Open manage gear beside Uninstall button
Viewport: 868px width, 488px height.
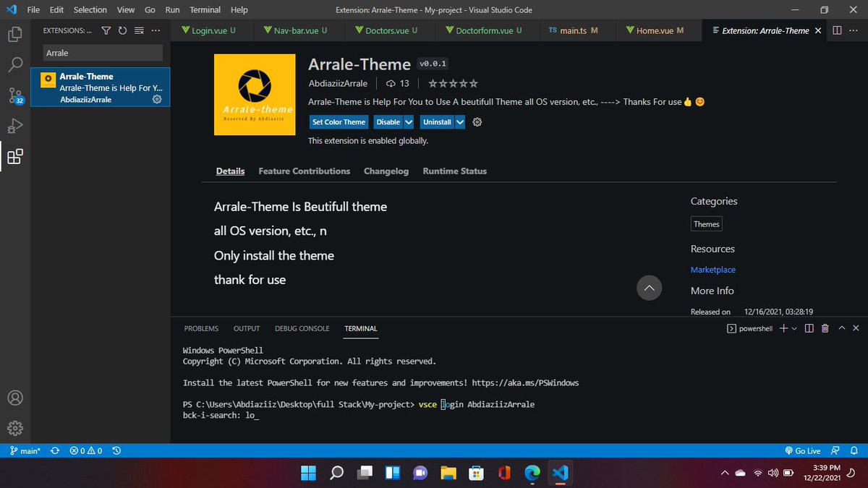(477, 122)
